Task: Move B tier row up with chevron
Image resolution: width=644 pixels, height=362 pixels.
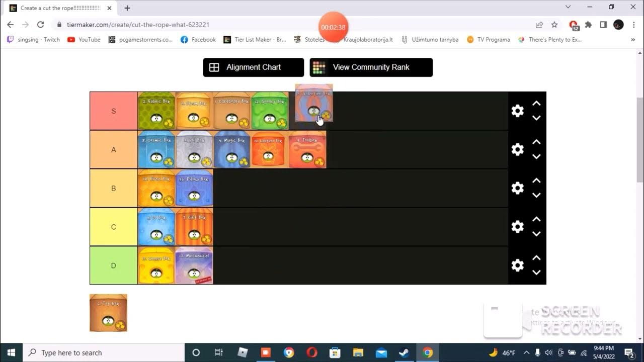Action: point(536,180)
